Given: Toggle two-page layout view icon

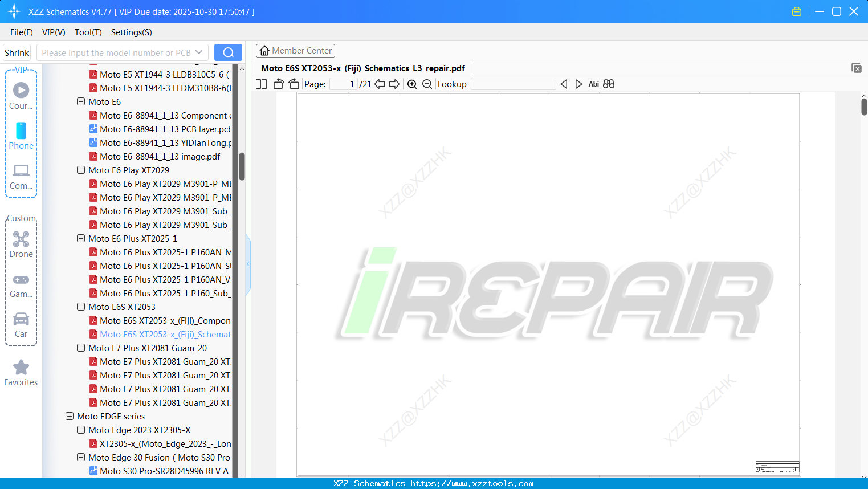Looking at the screenshot, I should [x=262, y=84].
